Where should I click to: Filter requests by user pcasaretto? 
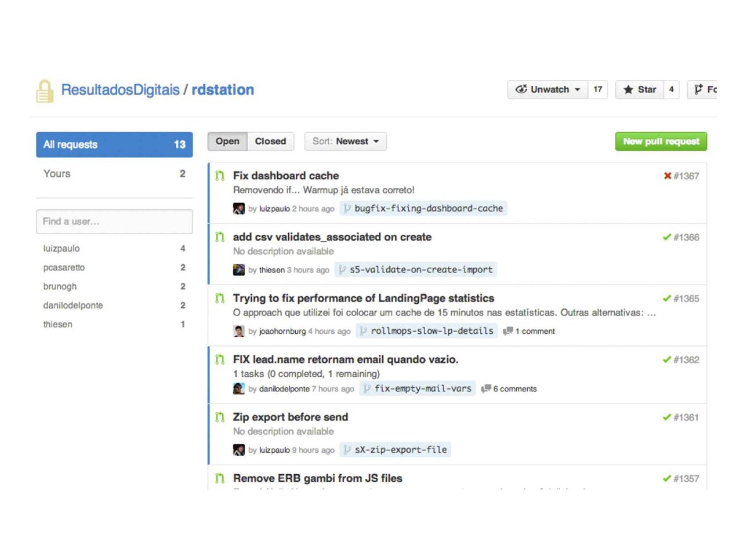[x=64, y=268]
